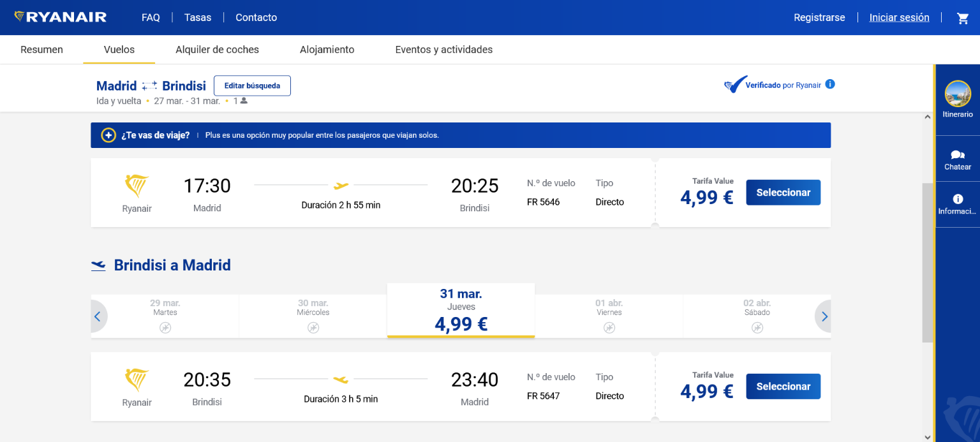Open the Tasas link in the header
This screenshot has height=442, width=980.
click(198, 18)
